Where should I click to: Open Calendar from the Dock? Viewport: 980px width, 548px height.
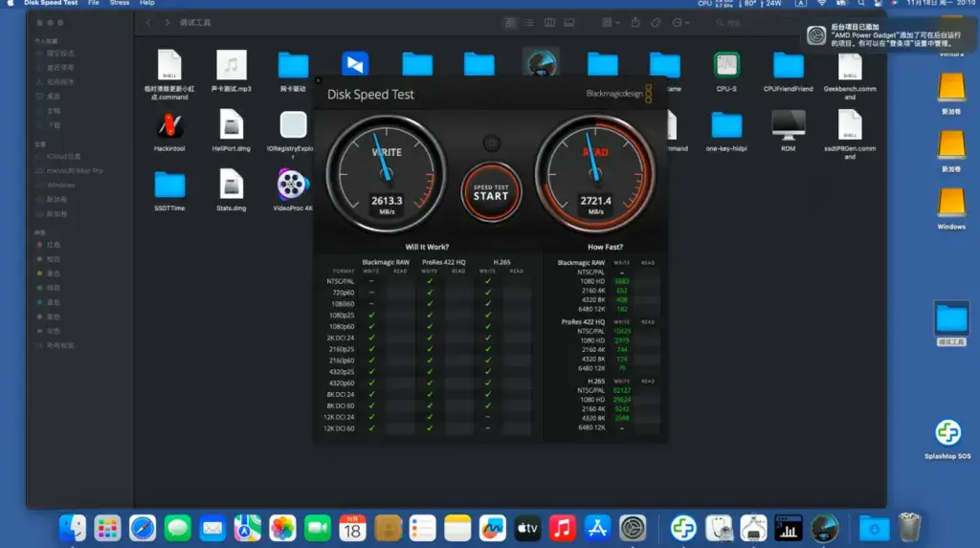(352, 529)
